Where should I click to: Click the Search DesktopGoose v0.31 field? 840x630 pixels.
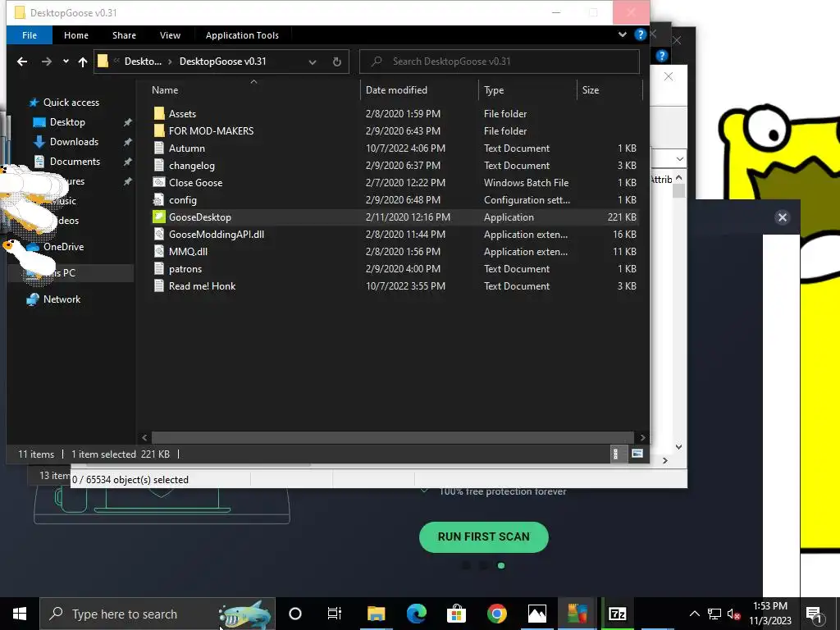[500, 61]
